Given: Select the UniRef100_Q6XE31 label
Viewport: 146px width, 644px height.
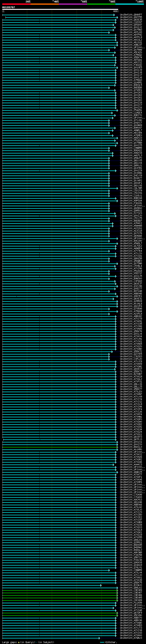Looking at the screenshot, I should 131,299.
